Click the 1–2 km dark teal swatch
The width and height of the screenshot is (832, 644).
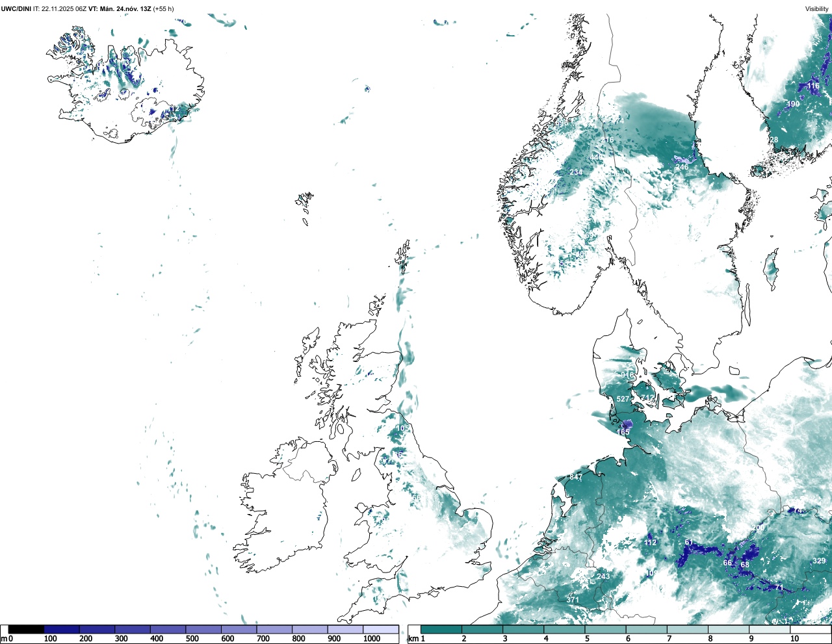[441, 629]
